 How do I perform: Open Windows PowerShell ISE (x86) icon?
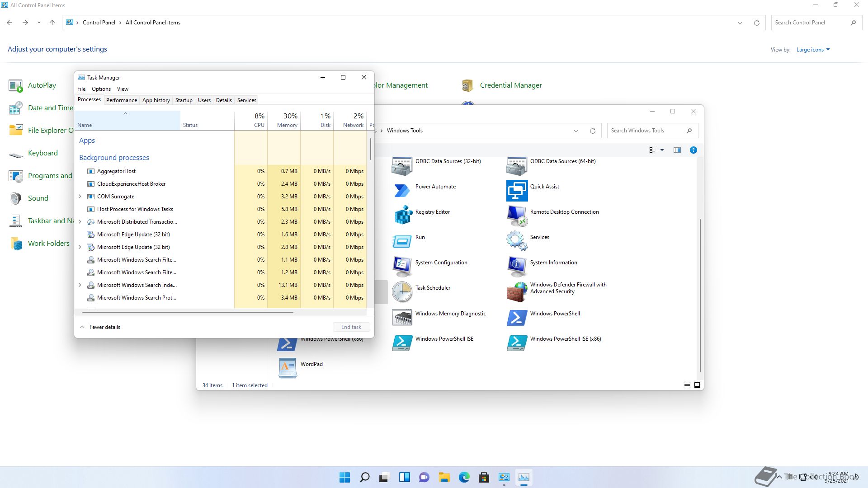pyautogui.click(x=517, y=343)
